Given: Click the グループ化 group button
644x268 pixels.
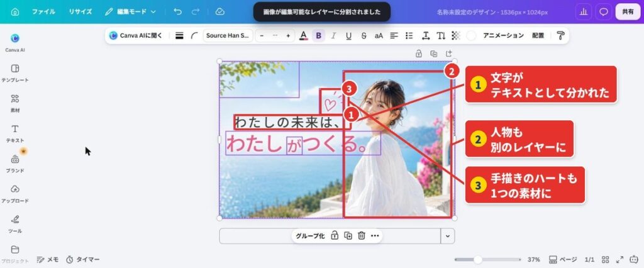Looking at the screenshot, I should pyautogui.click(x=310, y=236).
